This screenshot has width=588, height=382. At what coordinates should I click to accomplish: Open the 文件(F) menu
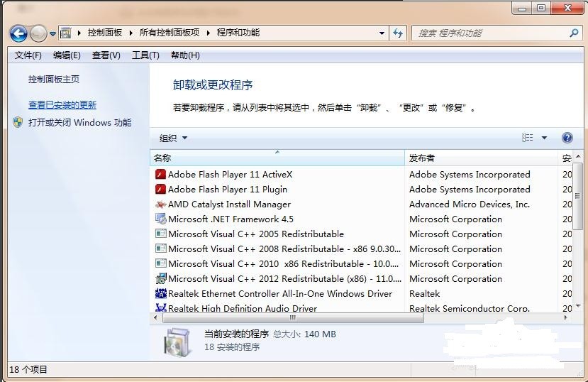point(28,55)
